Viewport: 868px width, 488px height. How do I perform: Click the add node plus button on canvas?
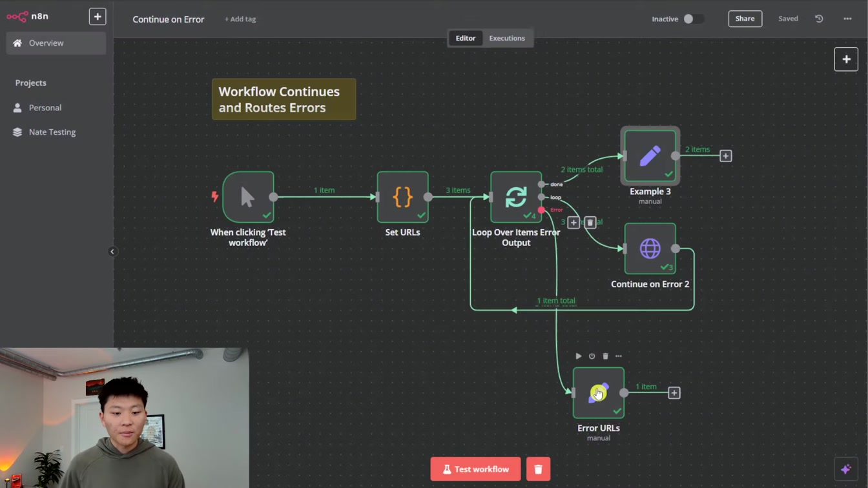(x=846, y=59)
